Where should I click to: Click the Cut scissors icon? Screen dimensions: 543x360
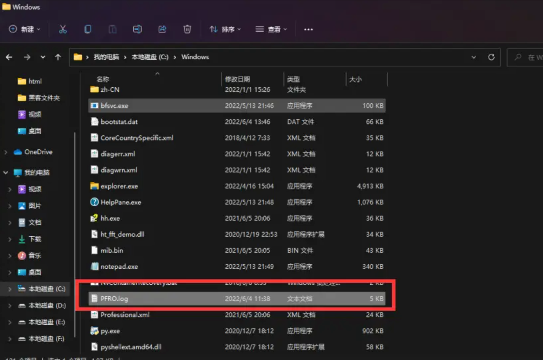(63, 29)
